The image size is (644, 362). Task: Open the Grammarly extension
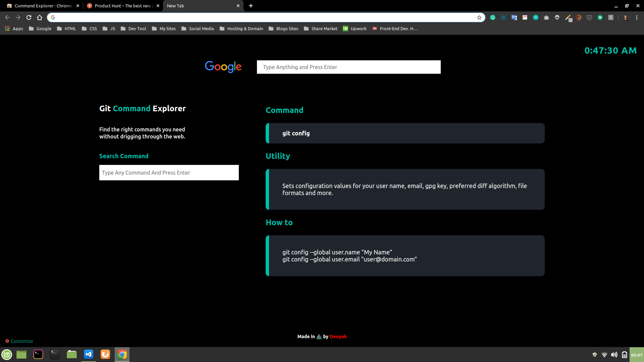click(x=493, y=17)
